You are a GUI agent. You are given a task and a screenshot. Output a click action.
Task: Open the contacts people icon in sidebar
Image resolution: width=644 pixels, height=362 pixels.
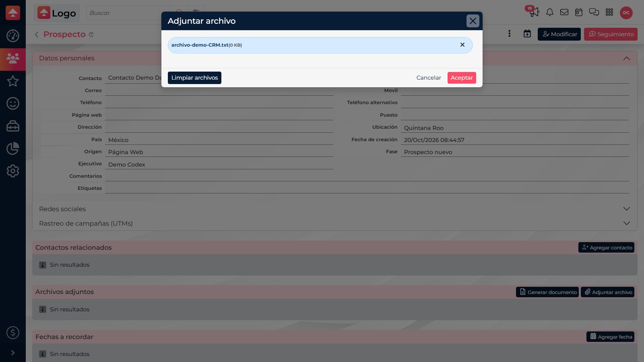(13, 59)
